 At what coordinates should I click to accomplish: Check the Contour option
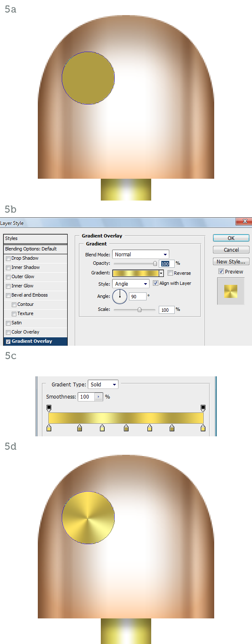[14, 305]
